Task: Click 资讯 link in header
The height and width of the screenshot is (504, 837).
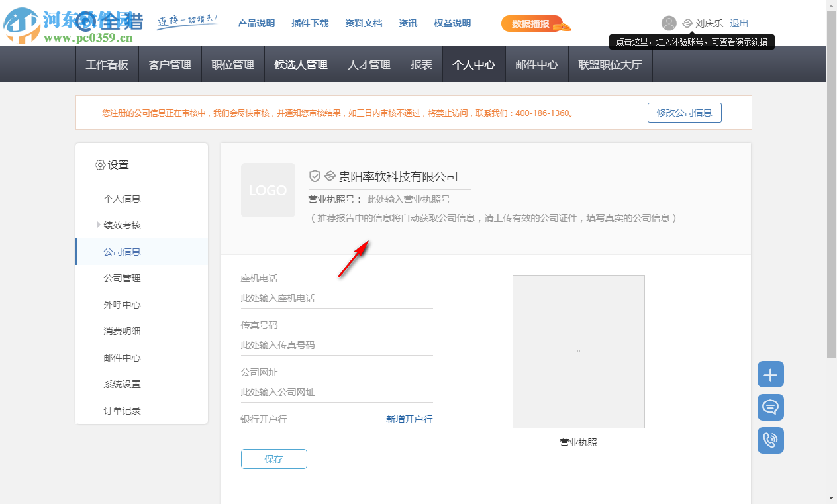Action: pyautogui.click(x=408, y=23)
